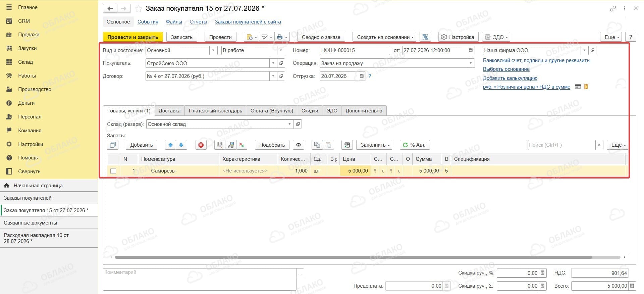The width and height of the screenshot is (644, 294).
Task: Expand the В работе status dropdown
Action: pos(281,50)
